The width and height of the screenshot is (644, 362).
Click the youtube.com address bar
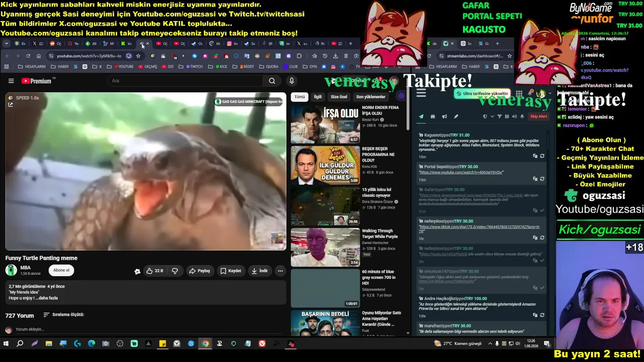coord(88,56)
